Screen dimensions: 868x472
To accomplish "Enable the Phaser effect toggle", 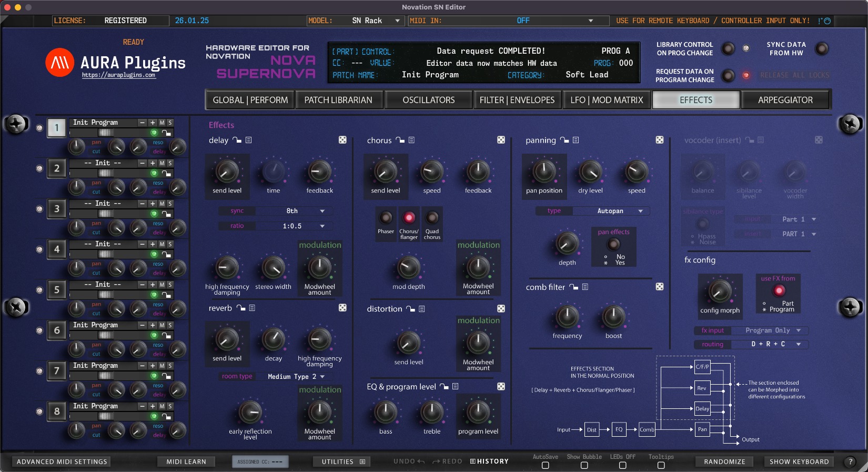I will [x=386, y=217].
